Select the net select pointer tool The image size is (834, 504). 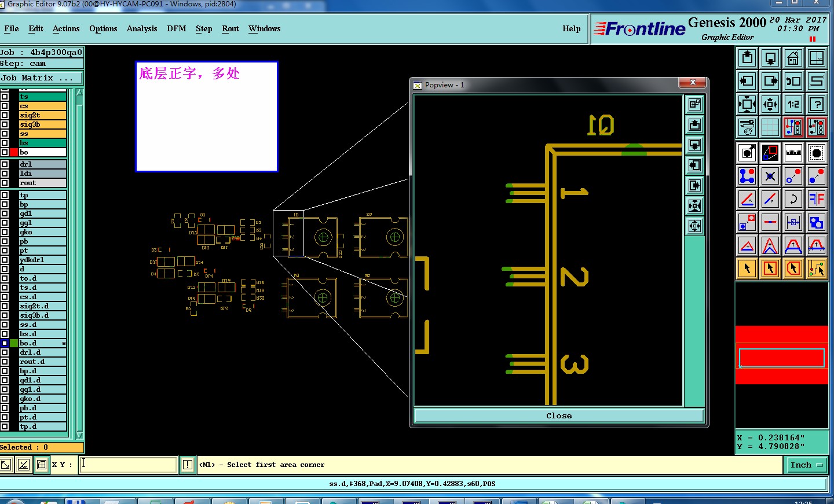coord(817,268)
